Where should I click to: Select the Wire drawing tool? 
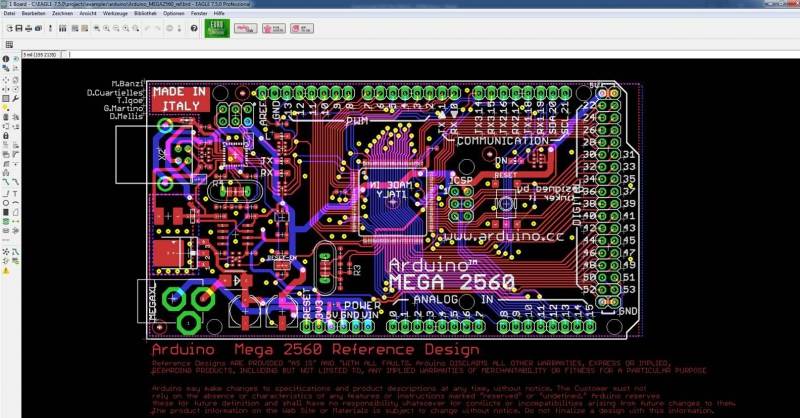[6, 193]
